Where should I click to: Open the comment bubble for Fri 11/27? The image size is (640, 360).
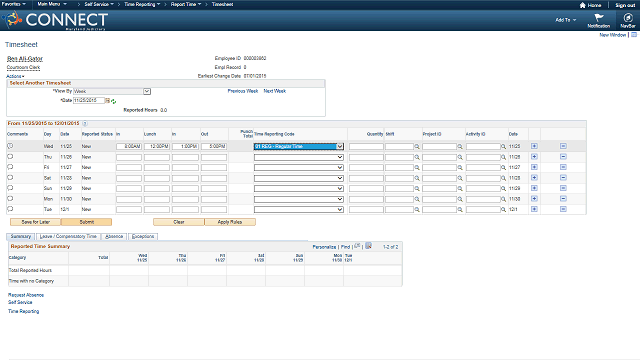(x=10, y=167)
